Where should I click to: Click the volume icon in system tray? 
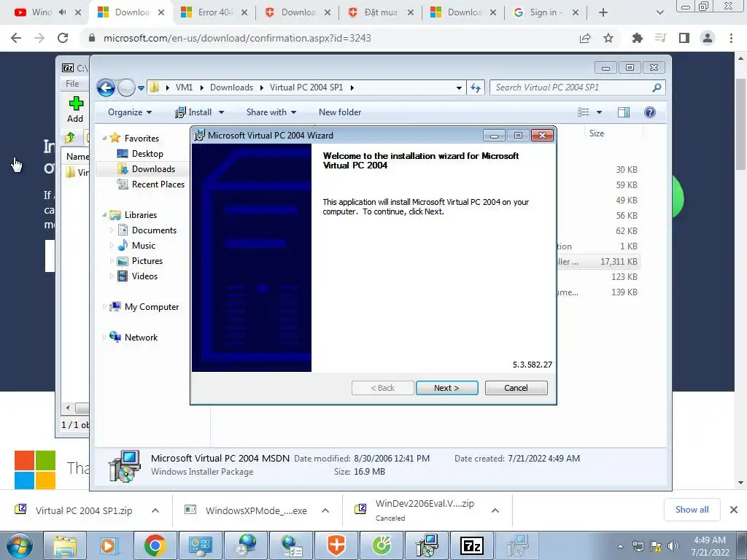pyautogui.click(x=673, y=546)
